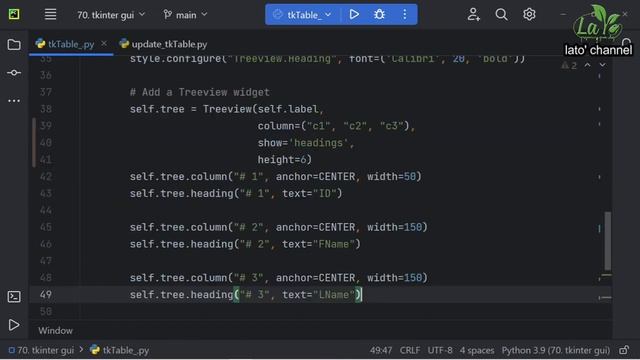Show more tool windows ellipsis

pos(14,100)
